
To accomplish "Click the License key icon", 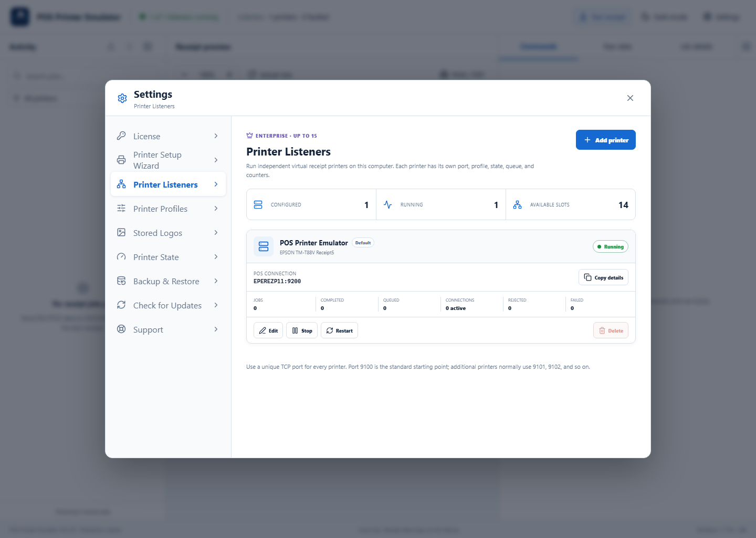I will (x=121, y=136).
